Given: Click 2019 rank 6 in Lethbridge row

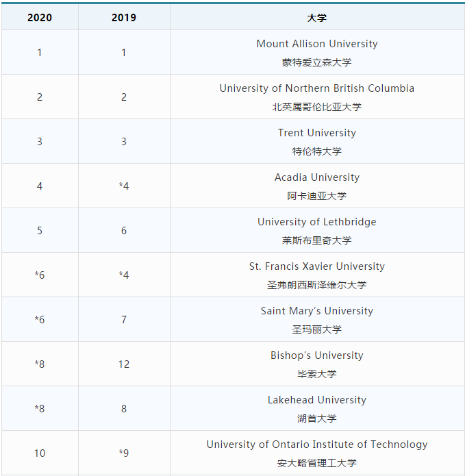Looking at the screenshot, I should (x=124, y=231).
